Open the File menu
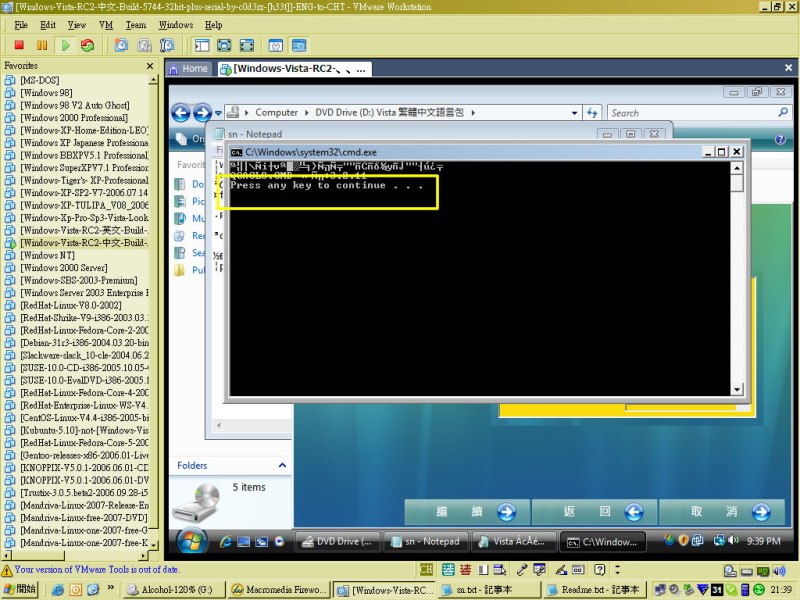Image resolution: width=800 pixels, height=600 pixels. (x=21, y=25)
